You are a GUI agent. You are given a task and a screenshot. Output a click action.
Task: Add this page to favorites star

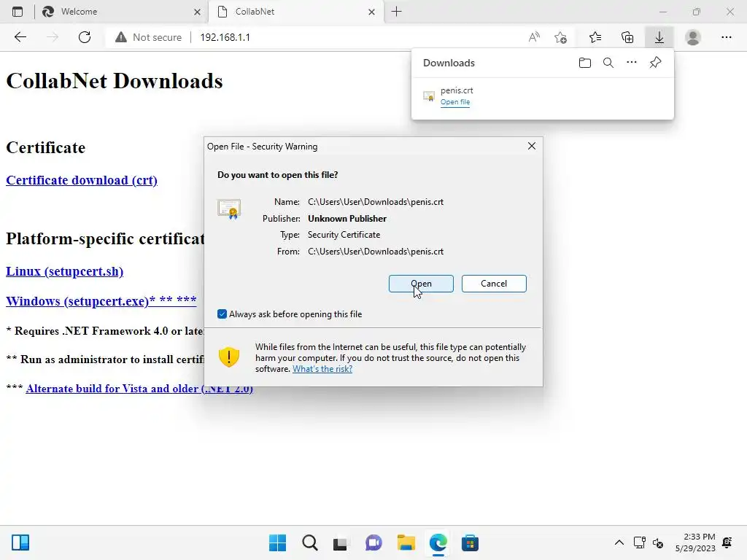[x=561, y=37]
